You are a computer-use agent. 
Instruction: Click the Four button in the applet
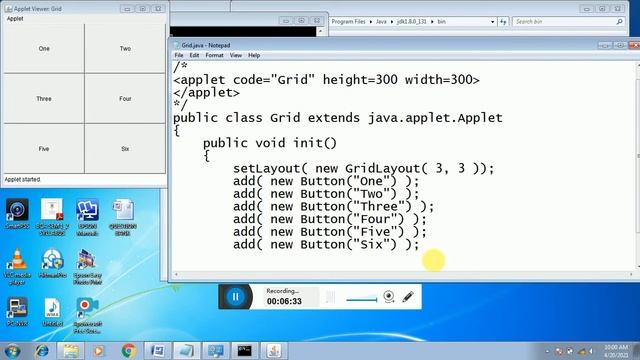(x=125, y=99)
